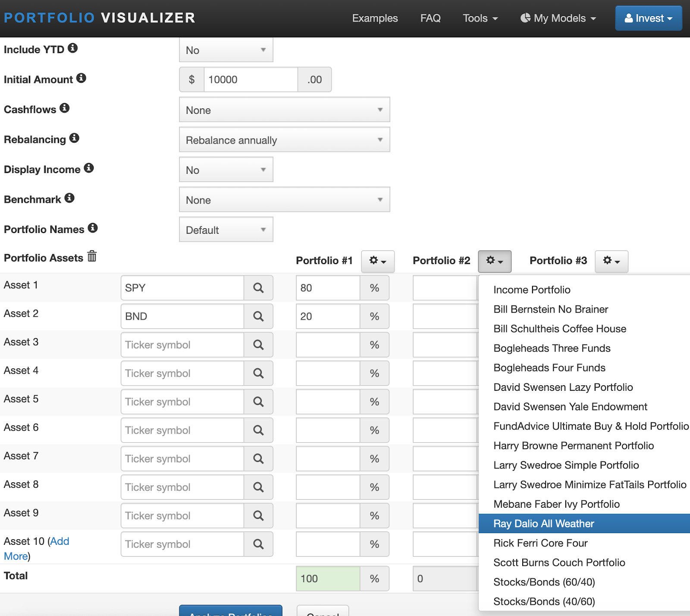Screen dimensions: 690x616
Task: Click the Initial Amount input field
Action: pyautogui.click(x=251, y=79)
